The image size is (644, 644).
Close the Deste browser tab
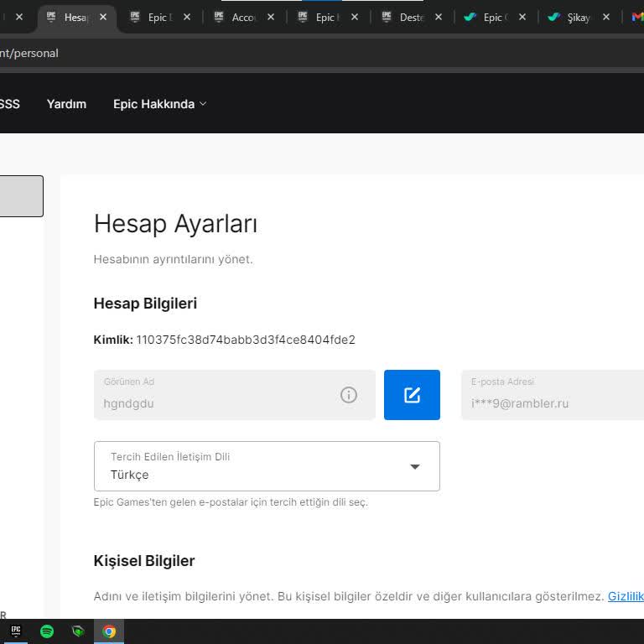439,17
